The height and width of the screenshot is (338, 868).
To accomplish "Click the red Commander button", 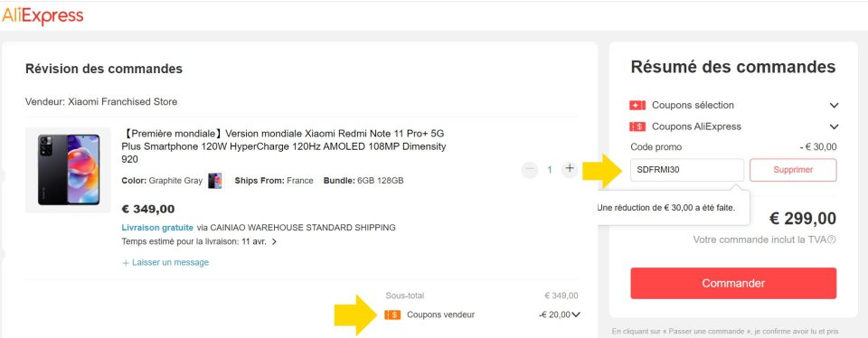I will (733, 283).
